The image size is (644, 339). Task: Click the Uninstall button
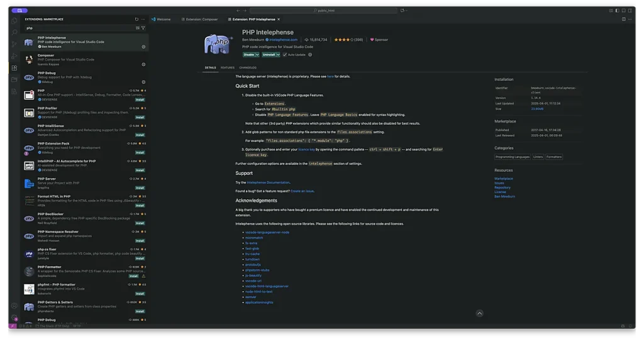click(269, 55)
